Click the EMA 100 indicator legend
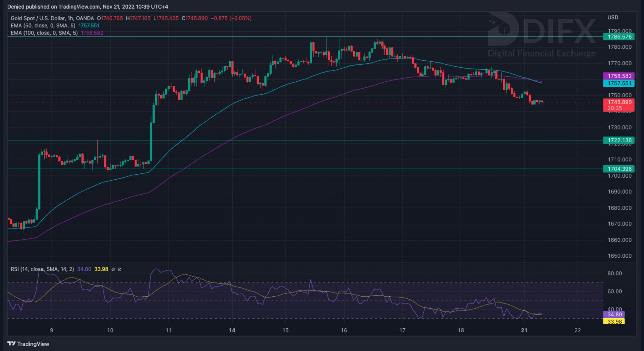 coord(44,33)
